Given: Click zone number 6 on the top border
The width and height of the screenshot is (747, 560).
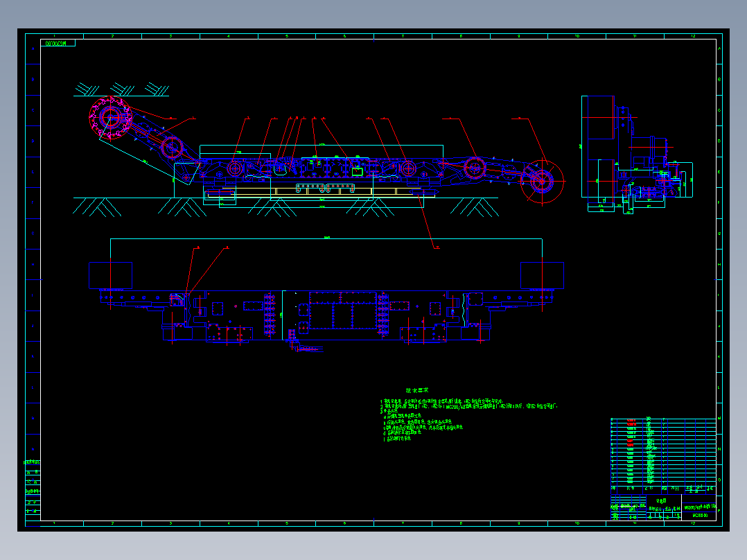Looking at the screenshot, I should click(344, 36).
